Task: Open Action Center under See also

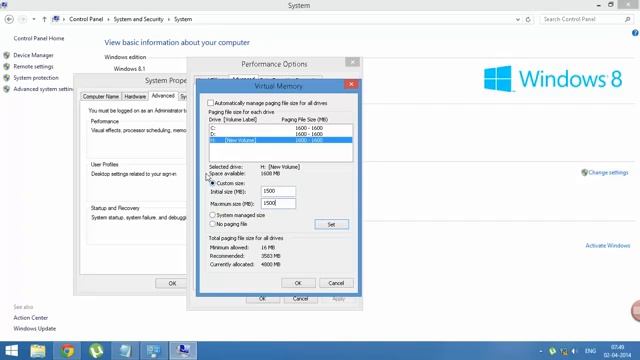Action: click(x=31, y=318)
